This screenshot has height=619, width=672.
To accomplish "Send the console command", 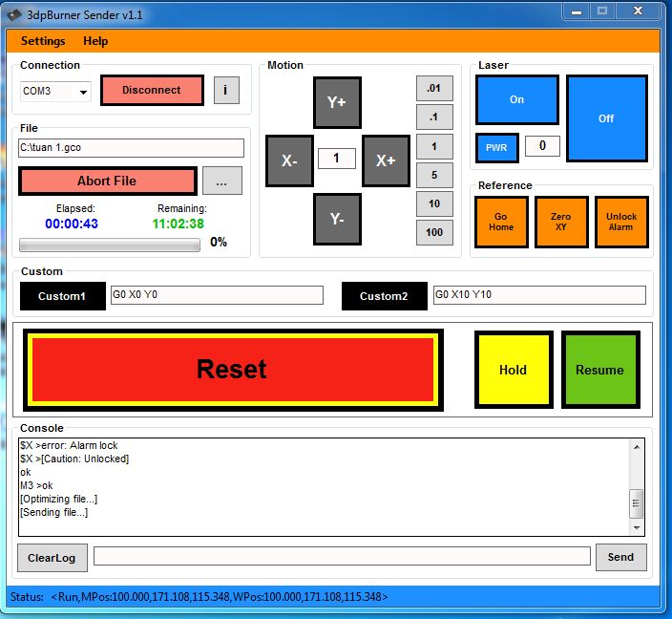I will pyautogui.click(x=621, y=557).
